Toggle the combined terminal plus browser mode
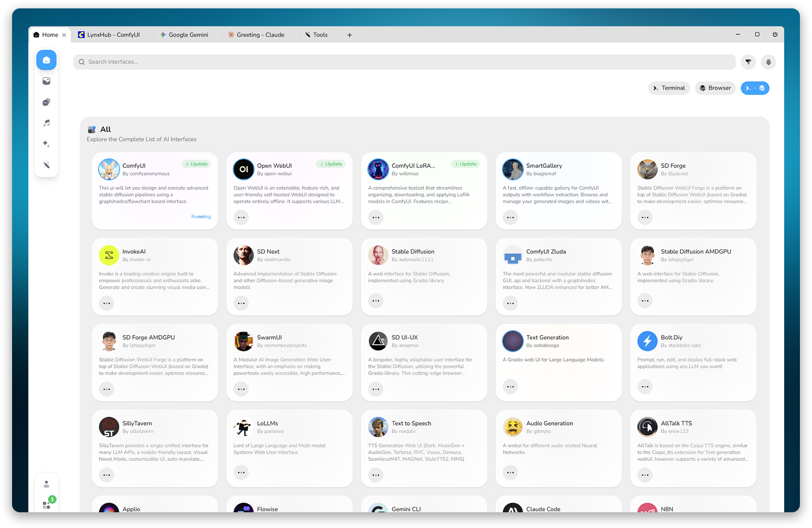 pyautogui.click(x=755, y=88)
